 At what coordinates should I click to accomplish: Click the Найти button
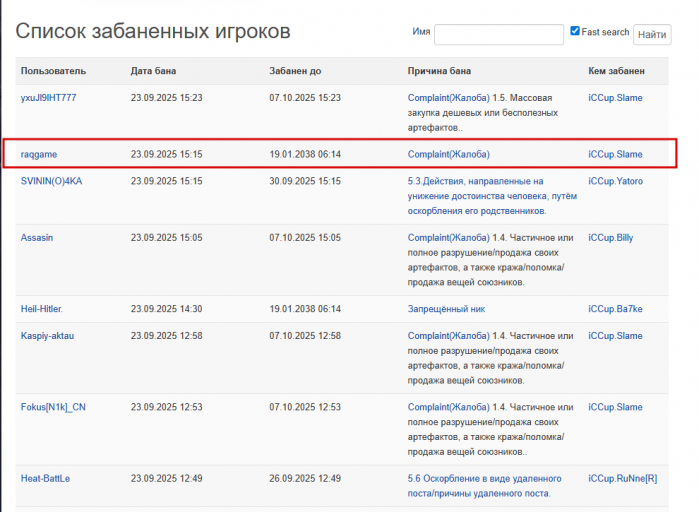click(652, 34)
